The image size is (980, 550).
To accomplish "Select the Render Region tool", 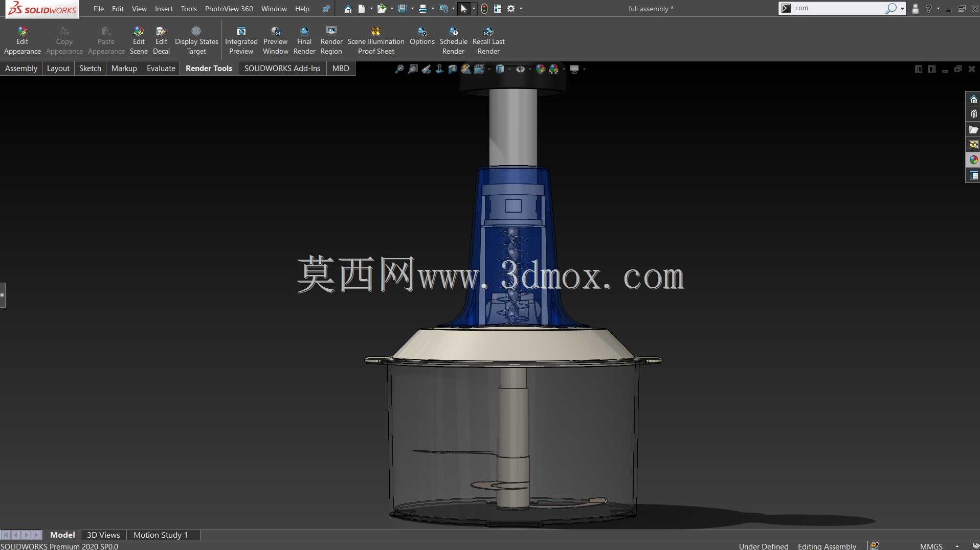I will coord(331,40).
